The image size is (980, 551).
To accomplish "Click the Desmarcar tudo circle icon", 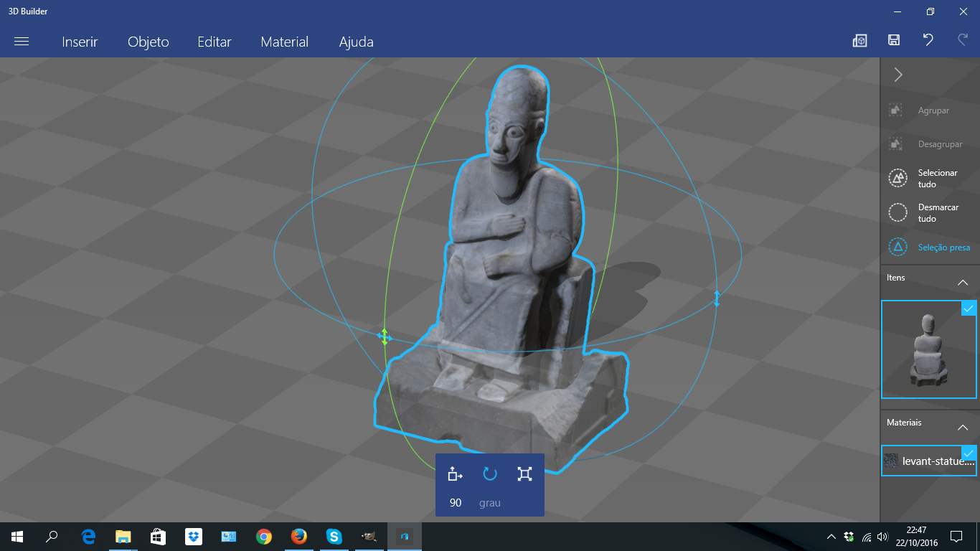I will pos(897,212).
